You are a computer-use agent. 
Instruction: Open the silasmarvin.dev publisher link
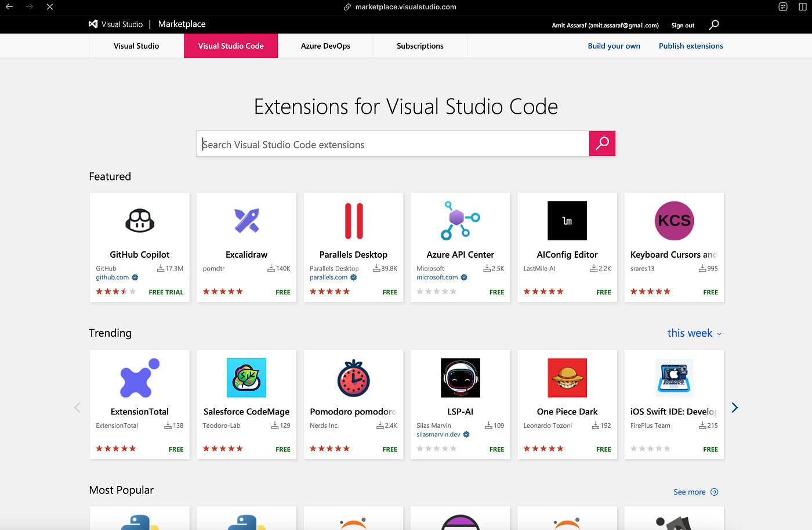pyautogui.click(x=438, y=434)
